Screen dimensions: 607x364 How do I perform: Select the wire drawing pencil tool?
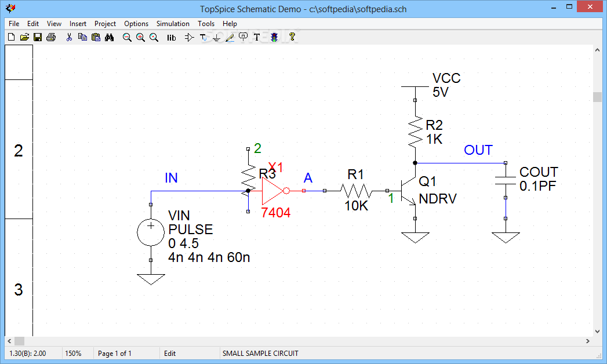click(x=230, y=37)
